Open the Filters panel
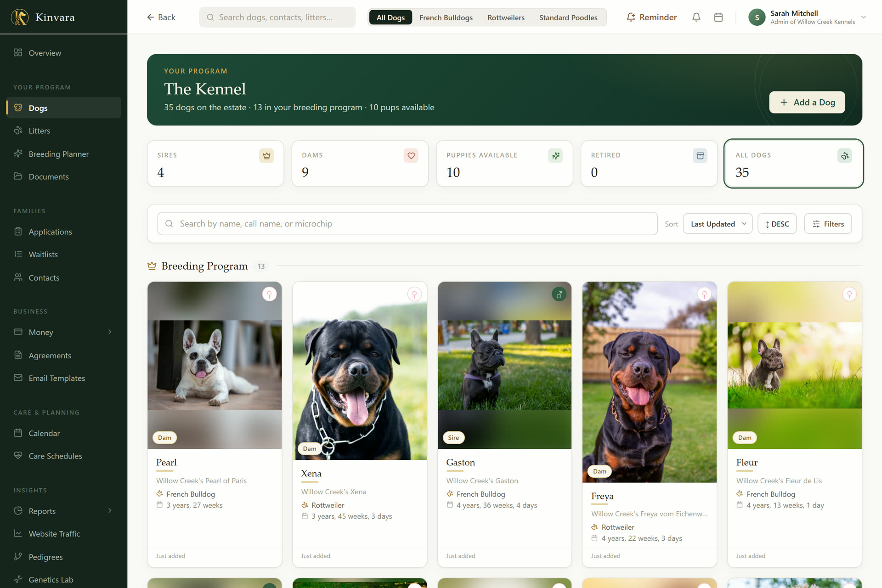882x588 pixels. 828,224
